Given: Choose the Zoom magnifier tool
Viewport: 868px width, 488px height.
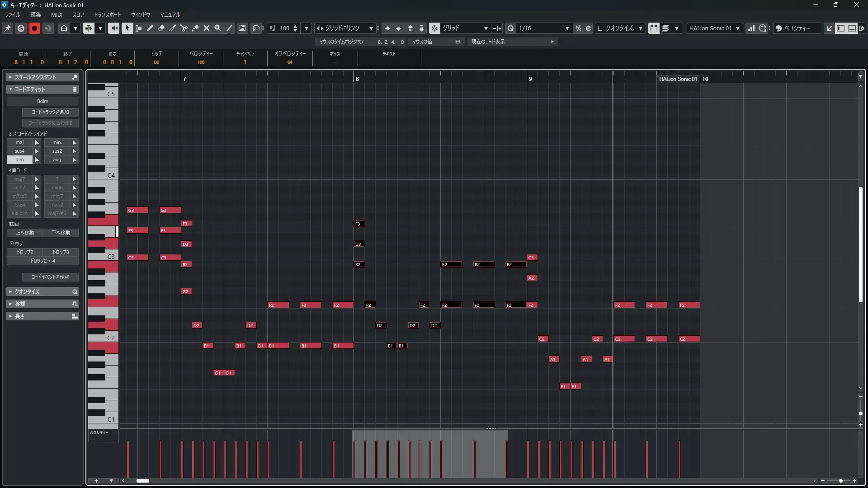Looking at the screenshot, I should click(217, 28).
